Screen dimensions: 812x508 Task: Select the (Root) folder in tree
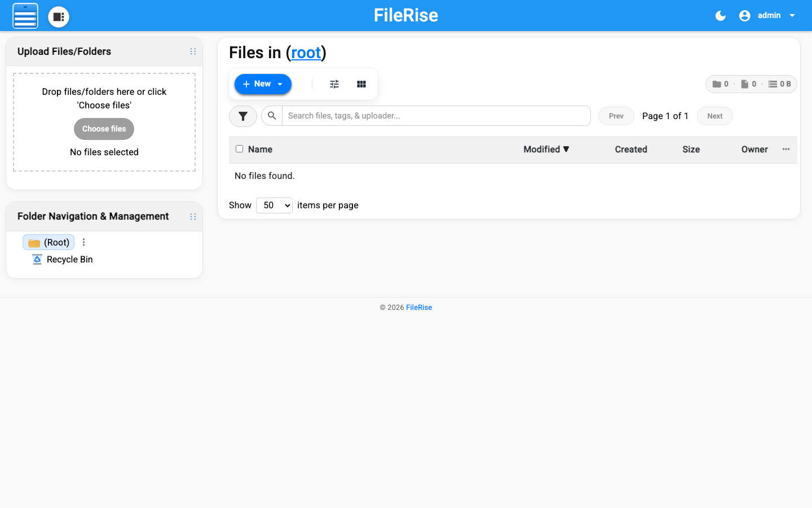[x=48, y=242]
